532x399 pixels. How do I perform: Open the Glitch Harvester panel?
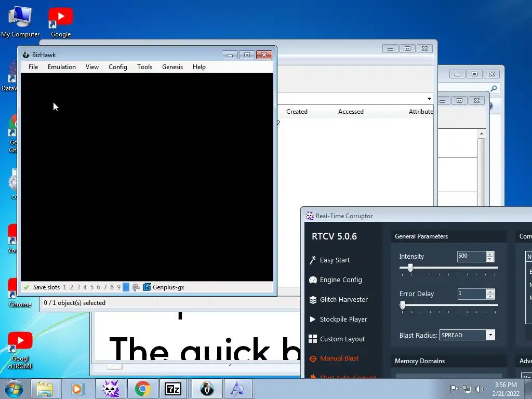click(x=338, y=300)
